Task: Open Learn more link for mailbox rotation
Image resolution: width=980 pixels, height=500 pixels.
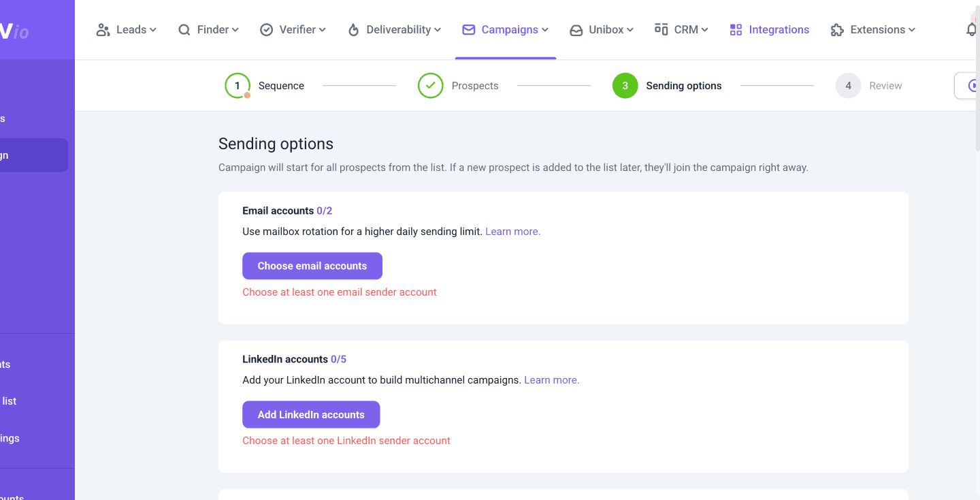Action: pos(512,232)
